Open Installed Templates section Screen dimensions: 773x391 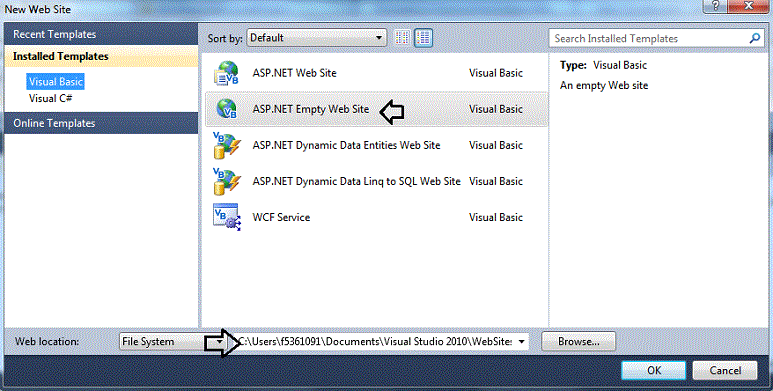pos(101,56)
